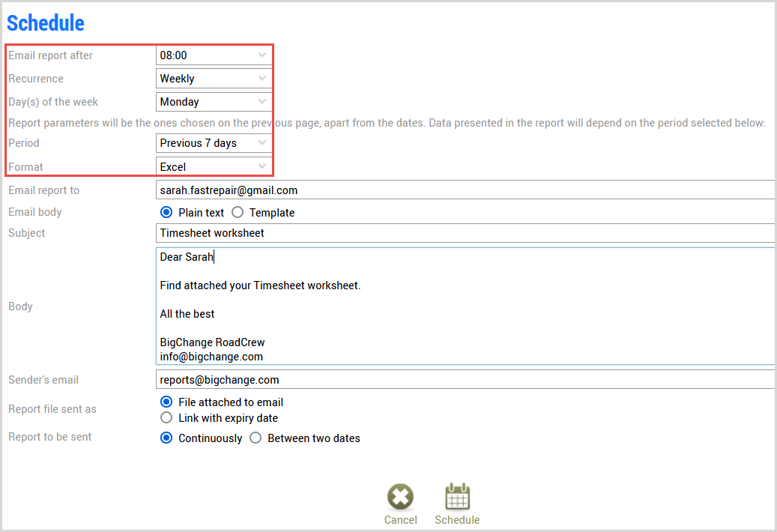Select Continuously sending option
Image resolution: width=777 pixels, height=532 pixels.
166,438
